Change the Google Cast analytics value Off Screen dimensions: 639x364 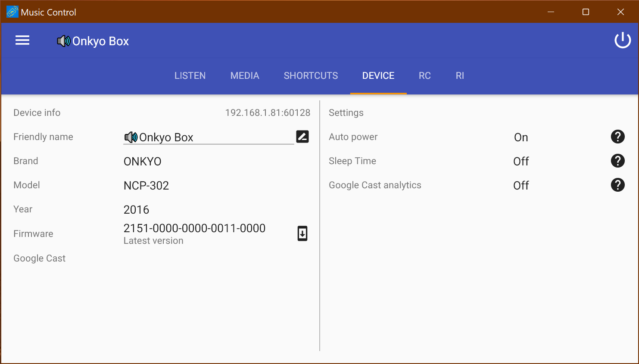pos(521,186)
